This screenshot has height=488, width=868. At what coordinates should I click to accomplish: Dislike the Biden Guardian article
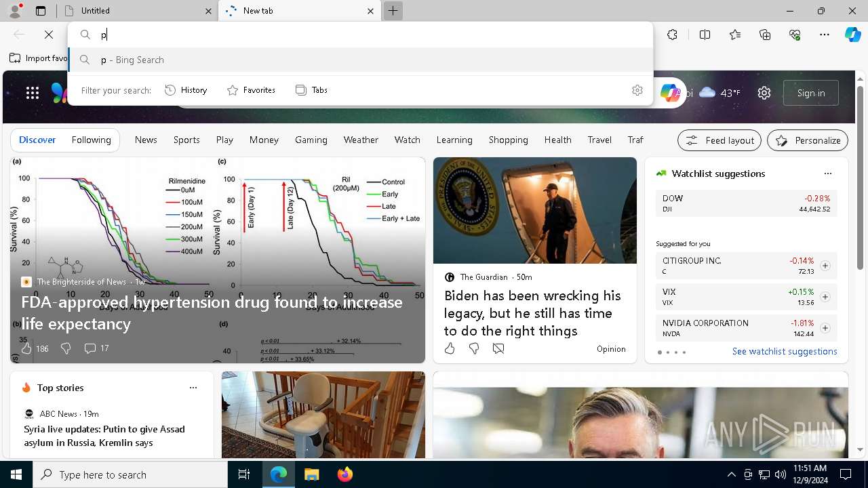[x=474, y=348]
